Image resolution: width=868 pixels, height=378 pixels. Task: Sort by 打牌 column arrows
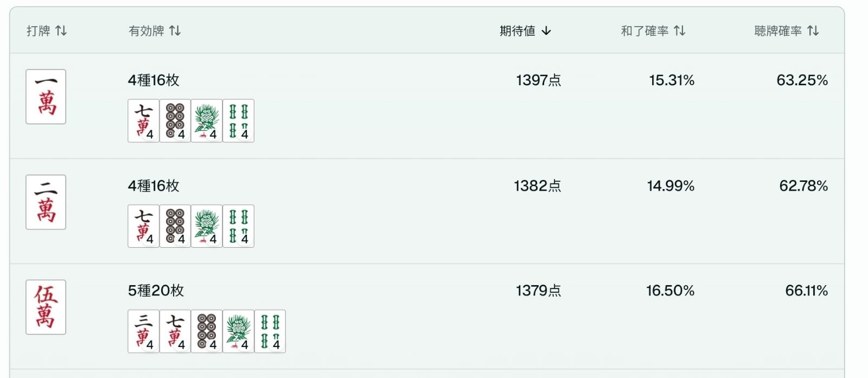pyautogui.click(x=61, y=31)
